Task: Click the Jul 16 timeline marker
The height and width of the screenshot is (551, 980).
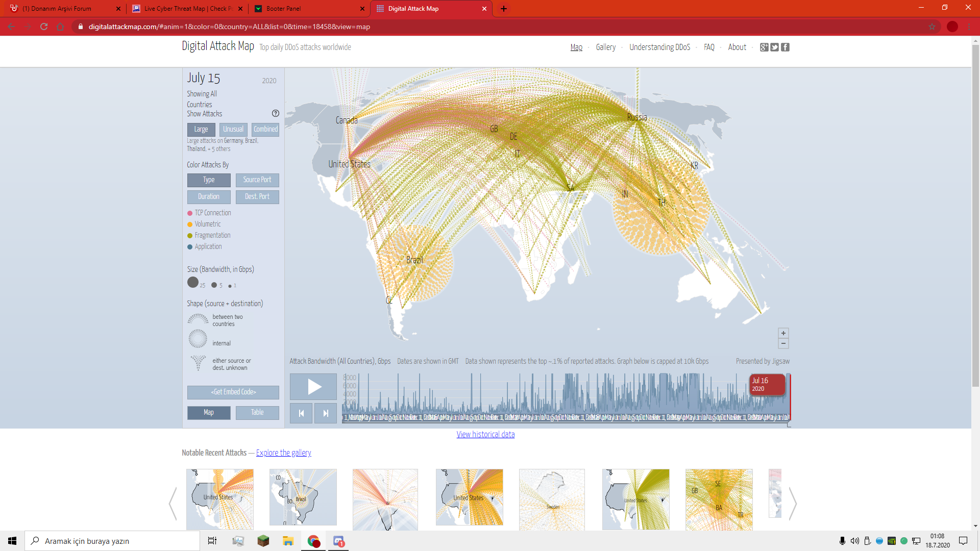Action: pyautogui.click(x=767, y=385)
